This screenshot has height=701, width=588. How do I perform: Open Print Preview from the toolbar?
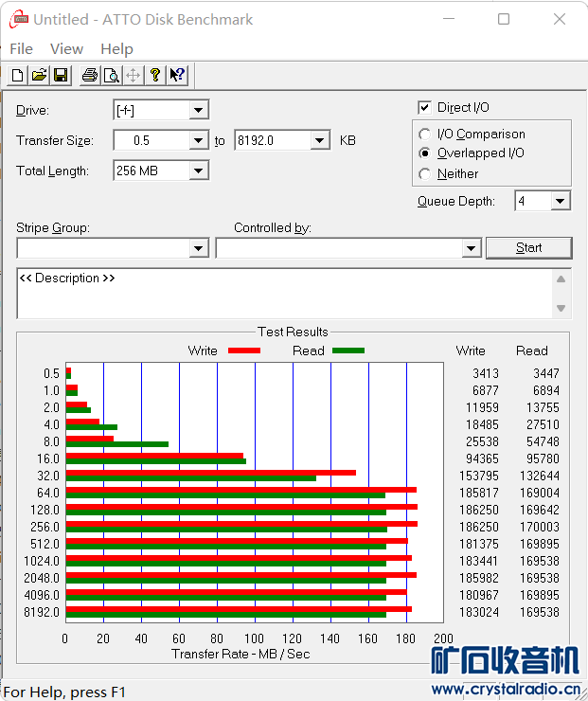coord(111,76)
